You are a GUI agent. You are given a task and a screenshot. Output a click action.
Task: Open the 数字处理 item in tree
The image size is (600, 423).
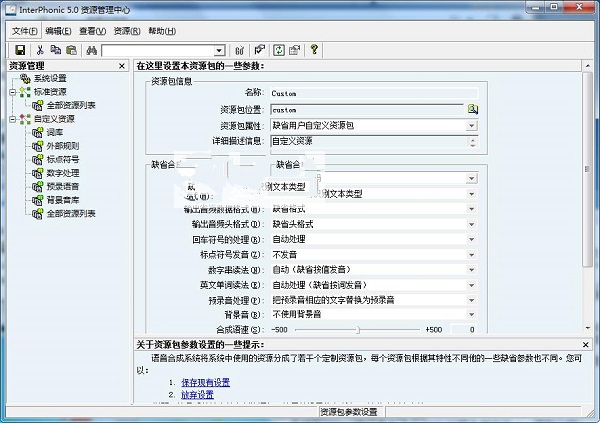point(63,173)
